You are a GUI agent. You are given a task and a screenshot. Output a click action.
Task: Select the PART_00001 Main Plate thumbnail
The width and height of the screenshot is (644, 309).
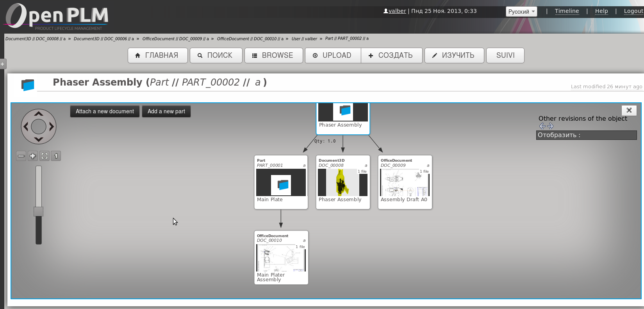pyautogui.click(x=281, y=182)
